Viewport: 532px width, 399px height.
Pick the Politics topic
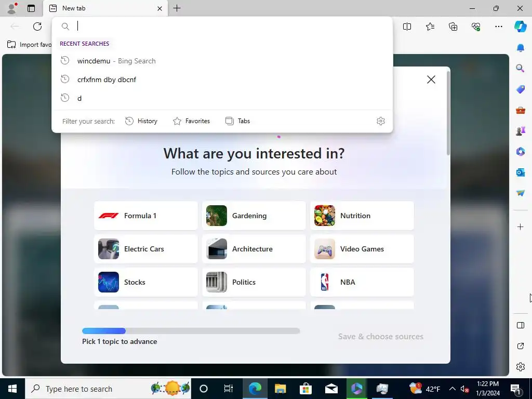click(254, 282)
